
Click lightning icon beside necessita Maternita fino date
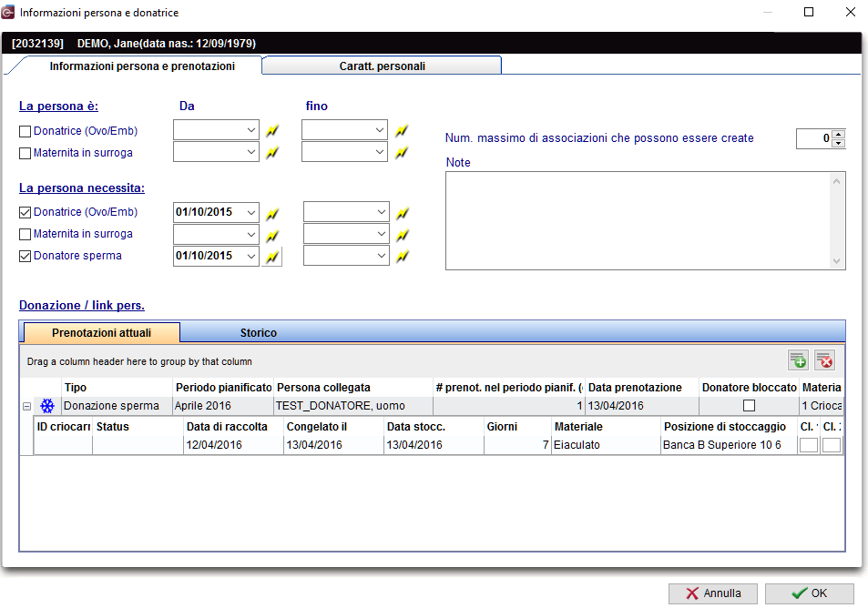(x=403, y=235)
